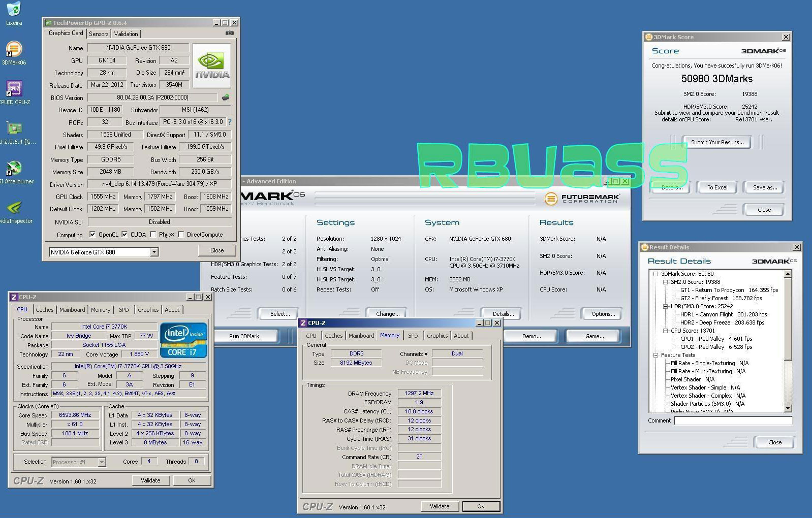Toggle the PhysX checkbox
Screen dimensions: 812x518
[x=152, y=235]
